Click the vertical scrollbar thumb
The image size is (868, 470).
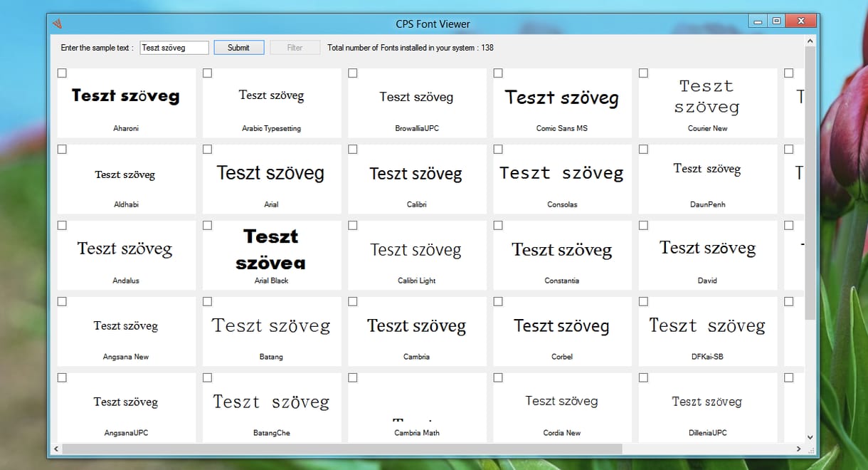click(810, 183)
